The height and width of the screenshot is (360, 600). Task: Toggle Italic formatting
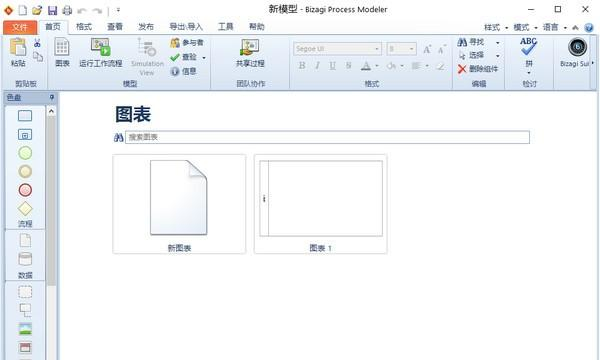tap(317, 66)
